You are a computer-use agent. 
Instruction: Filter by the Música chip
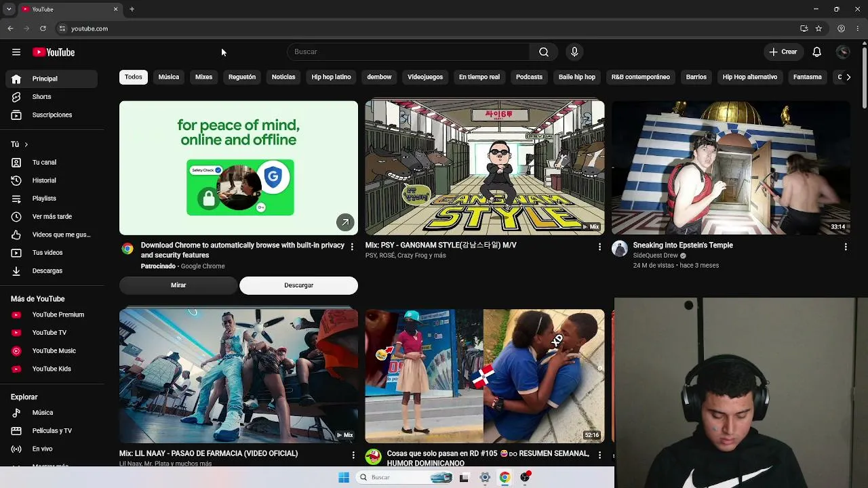[x=169, y=77]
